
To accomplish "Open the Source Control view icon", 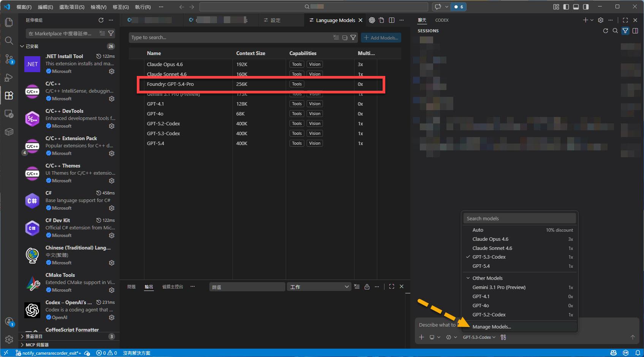I will pos(9,59).
